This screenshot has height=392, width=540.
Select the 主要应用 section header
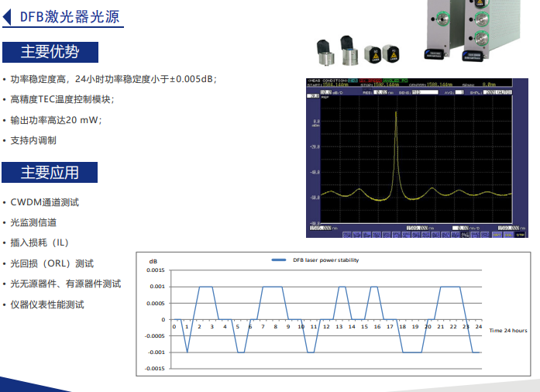pyautogui.click(x=50, y=172)
